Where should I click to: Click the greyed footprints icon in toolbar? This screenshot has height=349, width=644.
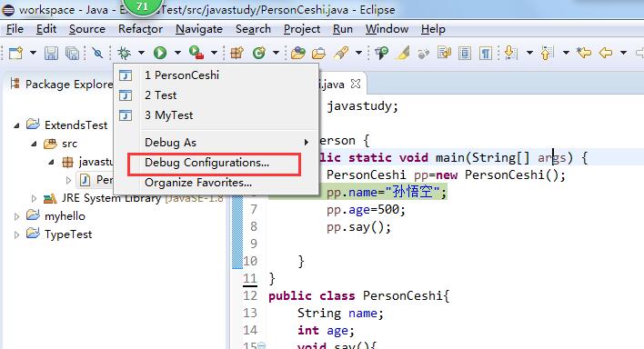point(424,54)
